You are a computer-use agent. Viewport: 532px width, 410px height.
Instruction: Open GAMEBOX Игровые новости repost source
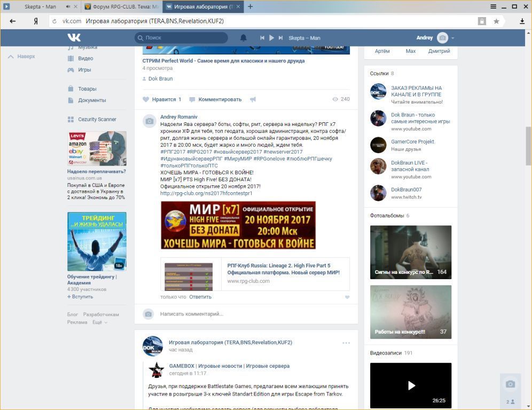coord(229,366)
